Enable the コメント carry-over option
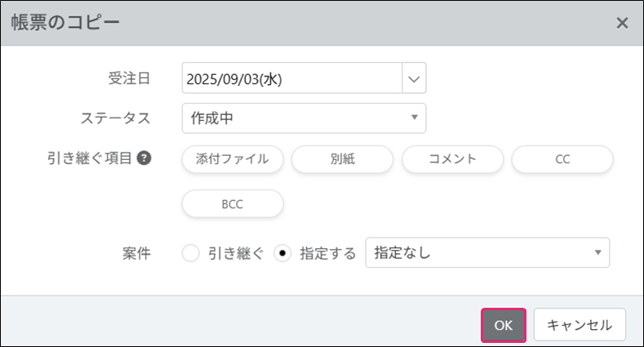 tap(452, 159)
